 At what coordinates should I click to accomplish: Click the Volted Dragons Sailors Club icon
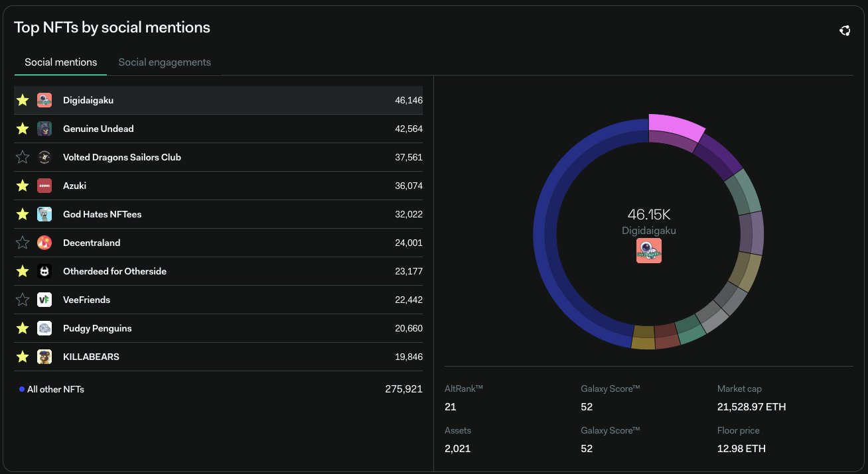pyautogui.click(x=44, y=157)
